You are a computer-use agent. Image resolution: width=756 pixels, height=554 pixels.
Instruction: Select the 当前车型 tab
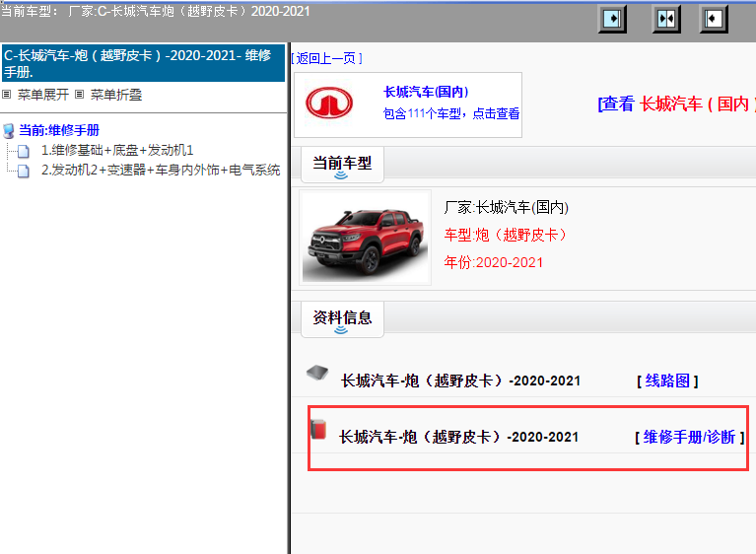[342, 165]
